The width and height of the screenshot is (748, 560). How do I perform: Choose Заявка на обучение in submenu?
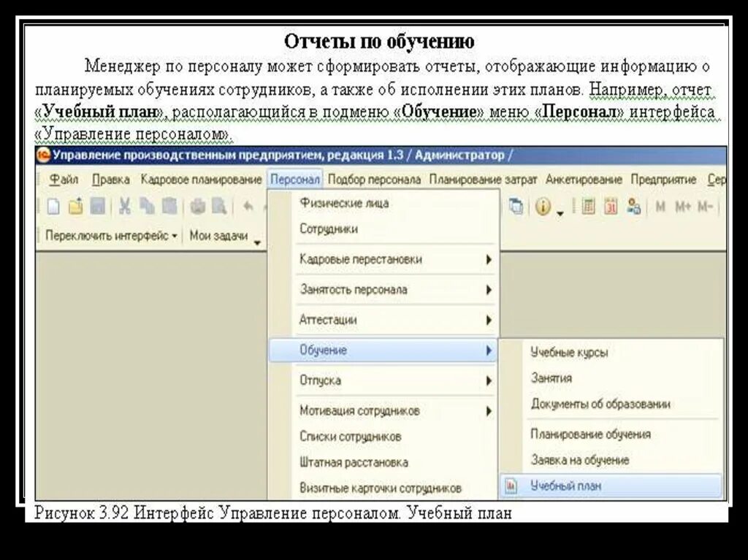611,460
